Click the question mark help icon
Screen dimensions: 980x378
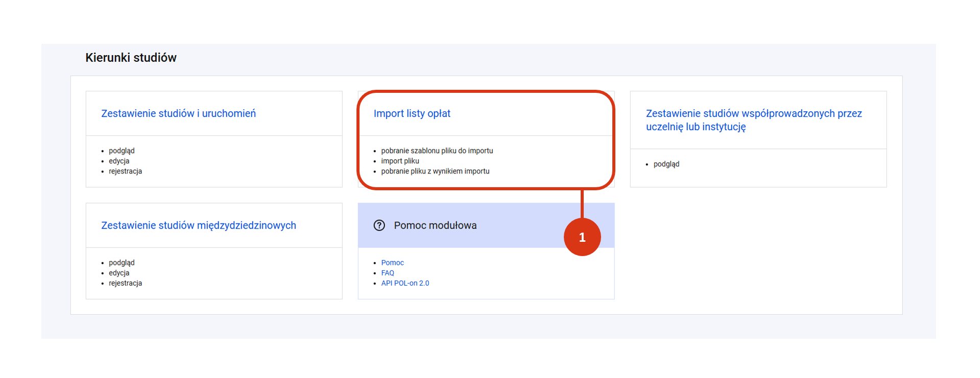click(379, 225)
